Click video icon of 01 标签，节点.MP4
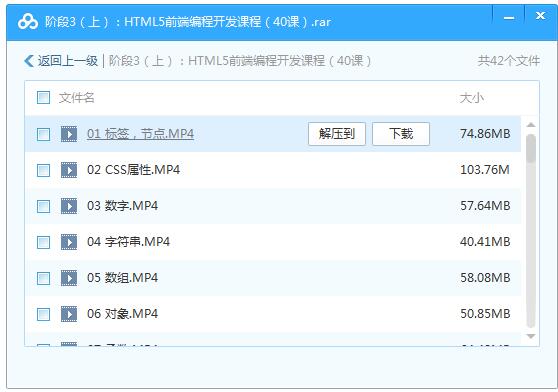 [69, 134]
